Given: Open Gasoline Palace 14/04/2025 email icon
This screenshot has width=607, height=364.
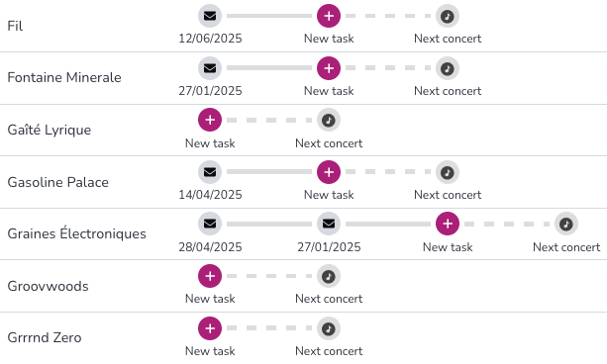Looking at the screenshot, I should (210, 172).
